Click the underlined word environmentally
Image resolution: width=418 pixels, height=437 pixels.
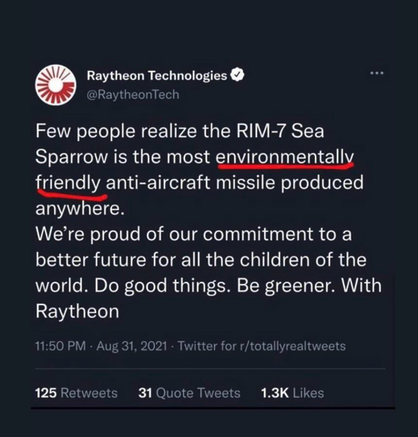point(285,157)
